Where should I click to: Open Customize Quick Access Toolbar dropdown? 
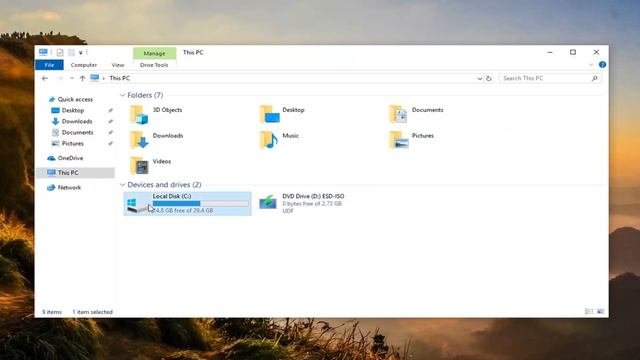click(81, 53)
